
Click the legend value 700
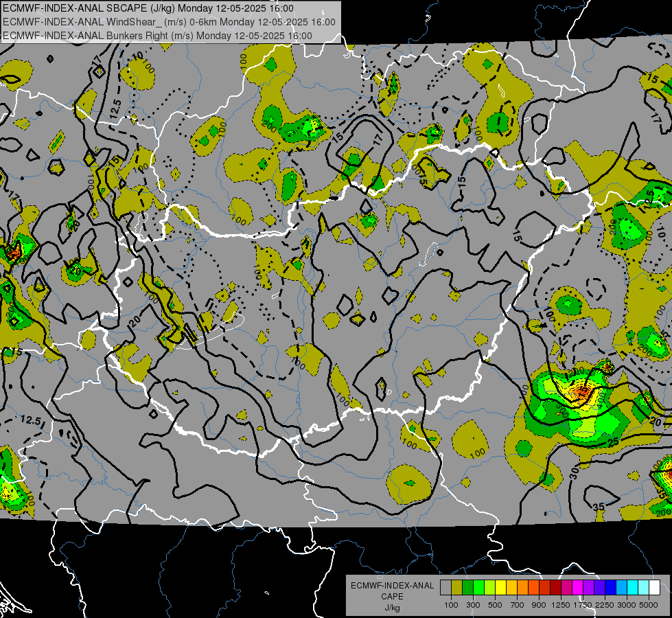pos(517,605)
